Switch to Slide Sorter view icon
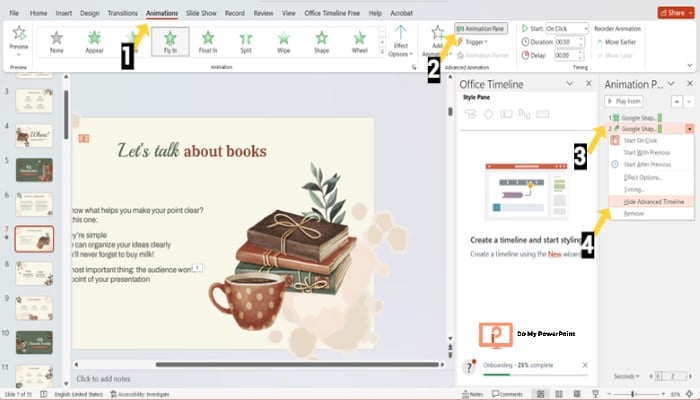700x400 pixels. (x=558, y=394)
